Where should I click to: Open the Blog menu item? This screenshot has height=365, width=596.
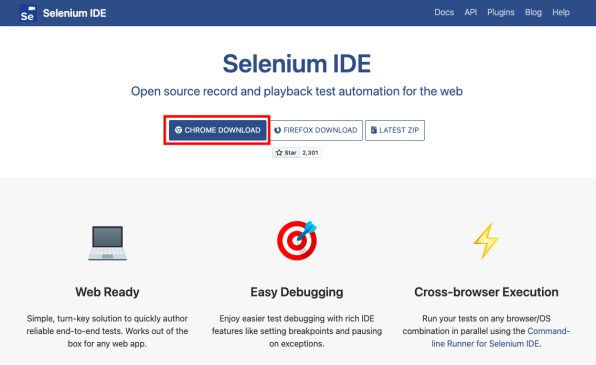[x=533, y=13]
